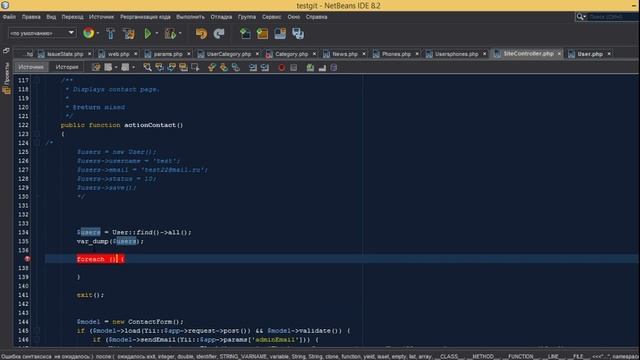The width and height of the screenshot is (640, 360).
Task: Click Previous Bookmark editor icon
Action: coord(211,67)
